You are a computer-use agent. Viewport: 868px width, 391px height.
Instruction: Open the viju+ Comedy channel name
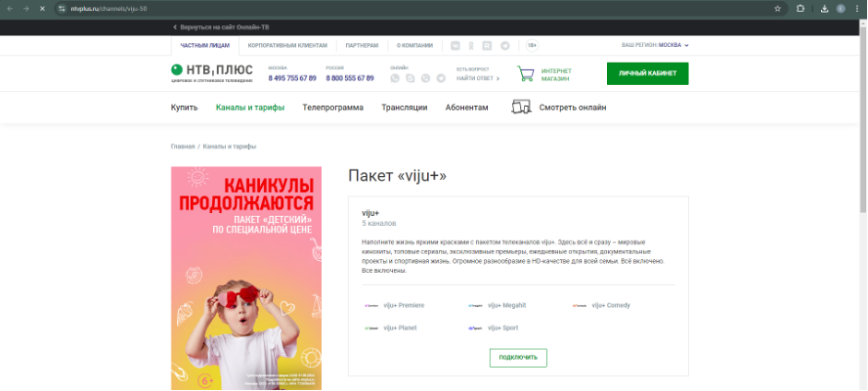point(611,305)
